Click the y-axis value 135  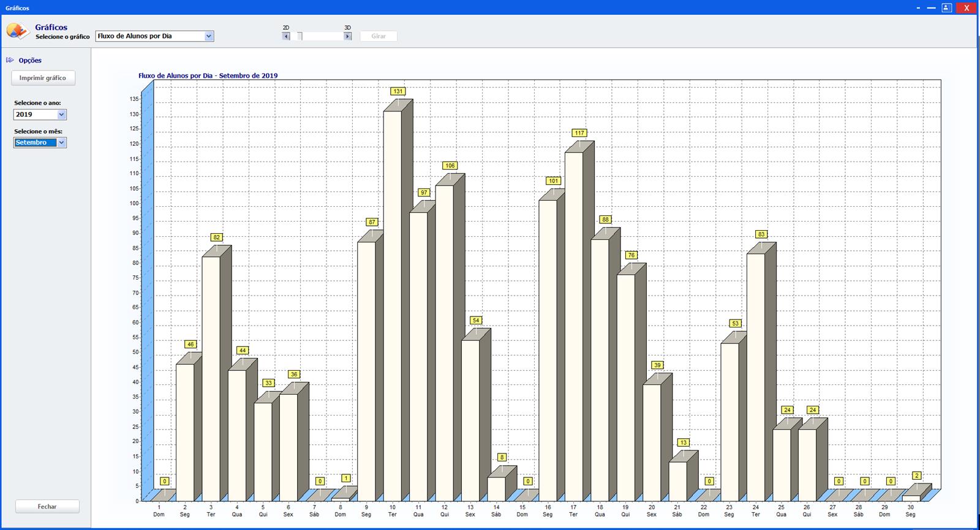134,99
